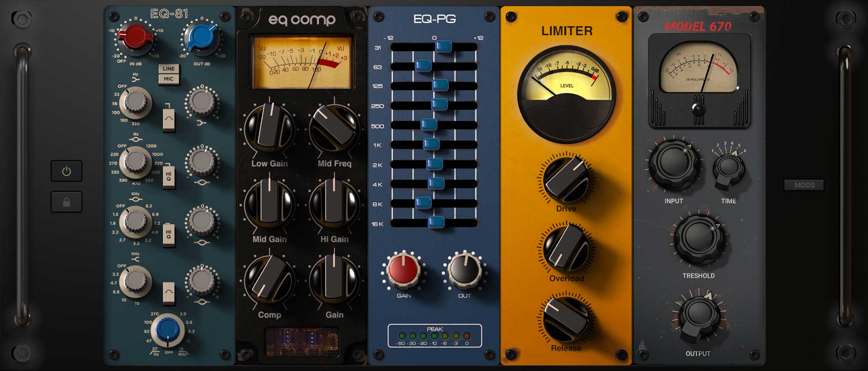Click the blue filter knob at EQ-81 bottom
Viewport: 868px width, 371px height.
[x=168, y=329]
